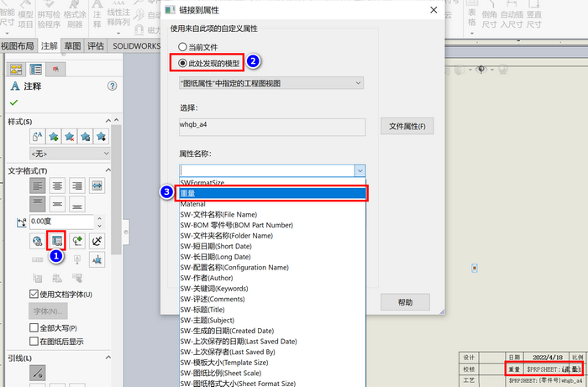Right-align the note text
Image resolution: width=588 pixels, height=387 pixels.
[77, 186]
